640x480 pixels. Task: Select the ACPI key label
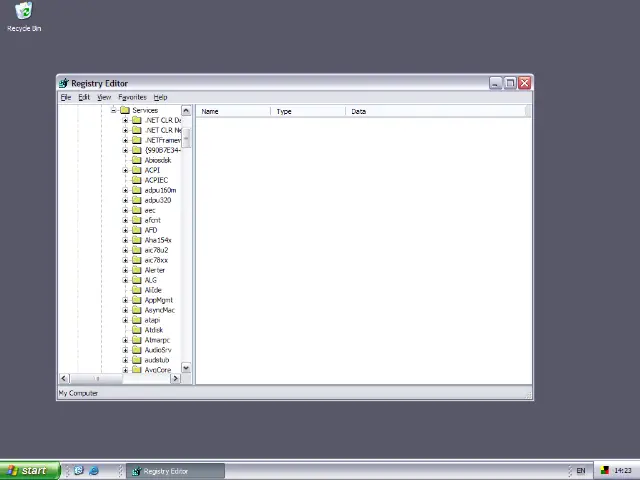(x=152, y=170)
